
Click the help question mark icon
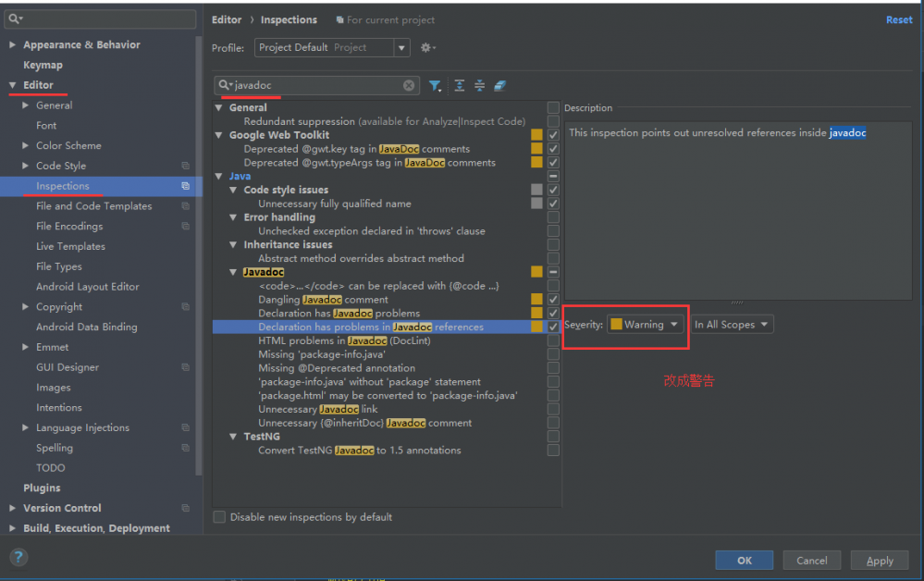[17, 557]
